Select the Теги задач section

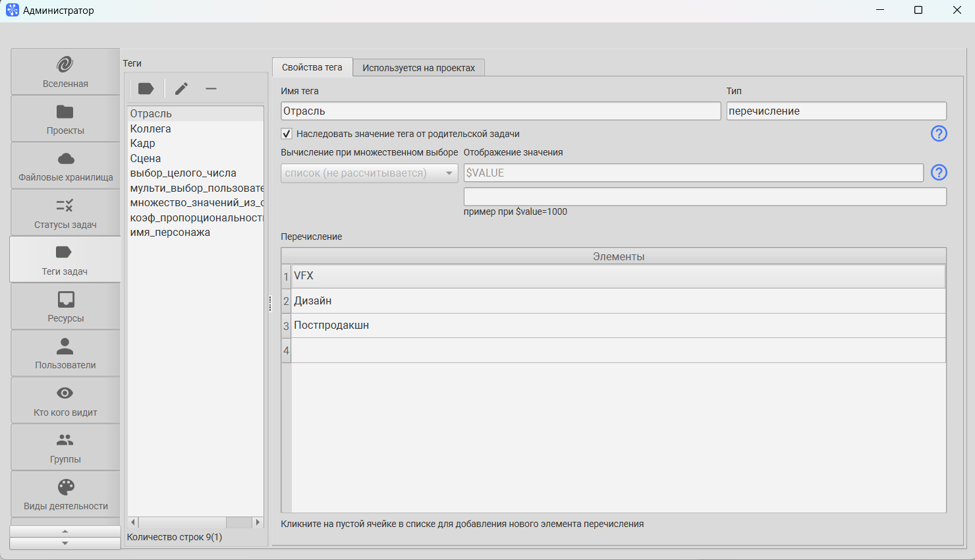[x=65, y=259]
